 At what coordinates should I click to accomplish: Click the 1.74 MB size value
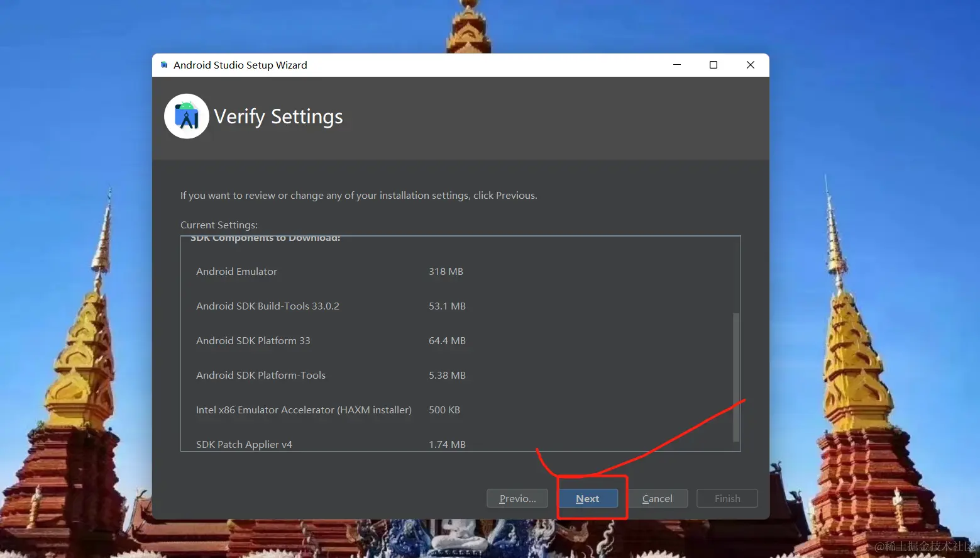[x=447, y=444]
